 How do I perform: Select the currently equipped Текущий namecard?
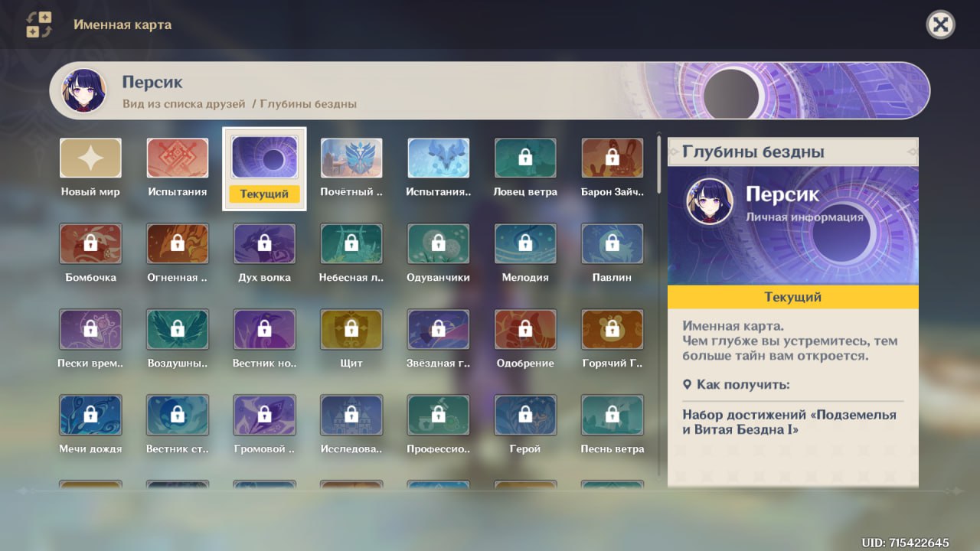(264, 168)
